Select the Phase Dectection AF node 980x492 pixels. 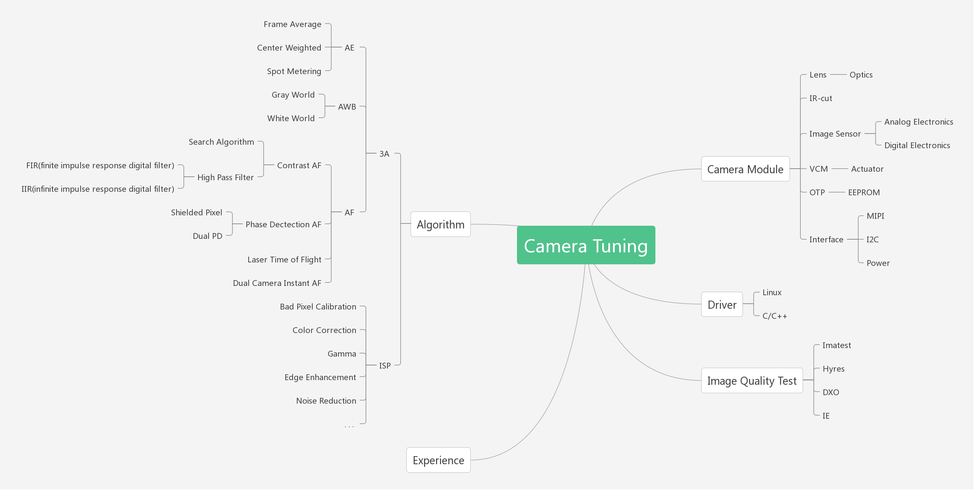click(x=284, y=224)
